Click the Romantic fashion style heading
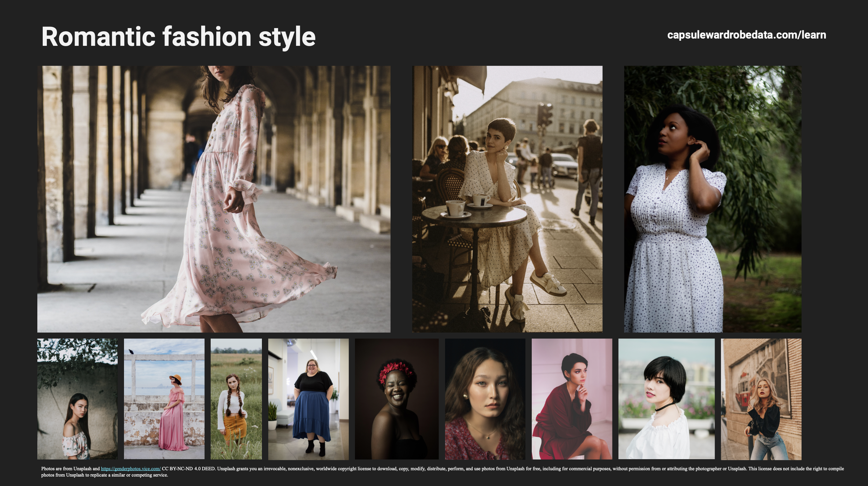 point(178,37)
